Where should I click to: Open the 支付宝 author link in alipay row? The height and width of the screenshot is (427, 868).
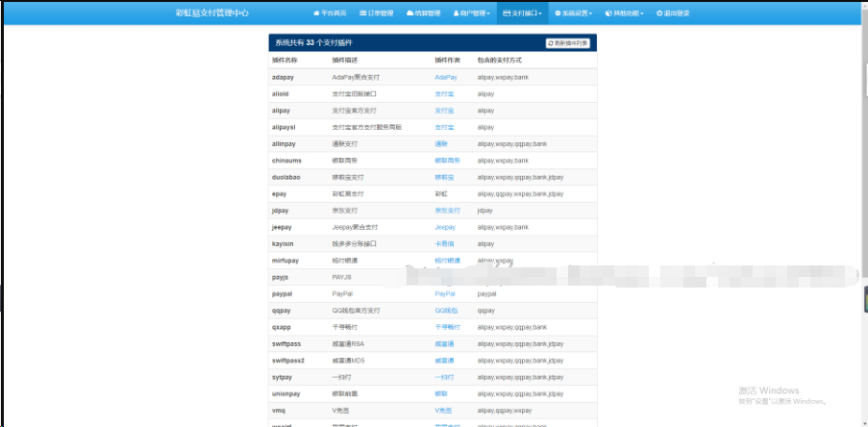click(443, 111)
